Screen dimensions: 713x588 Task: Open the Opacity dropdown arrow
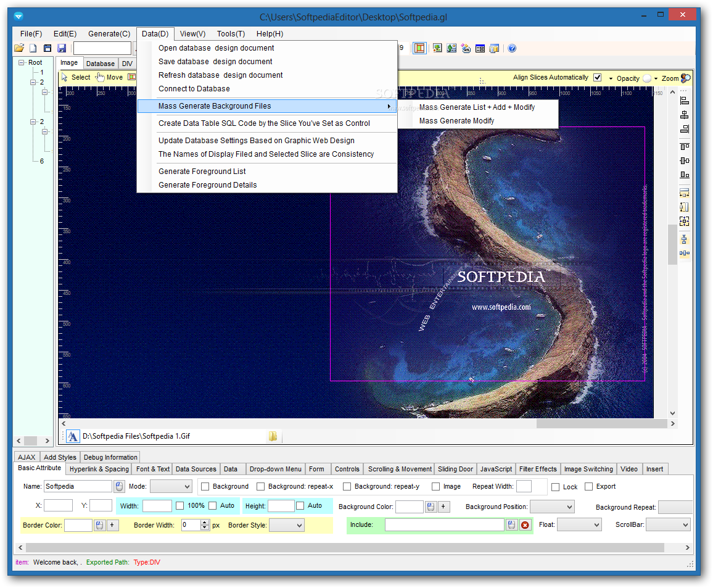point(611,79)
